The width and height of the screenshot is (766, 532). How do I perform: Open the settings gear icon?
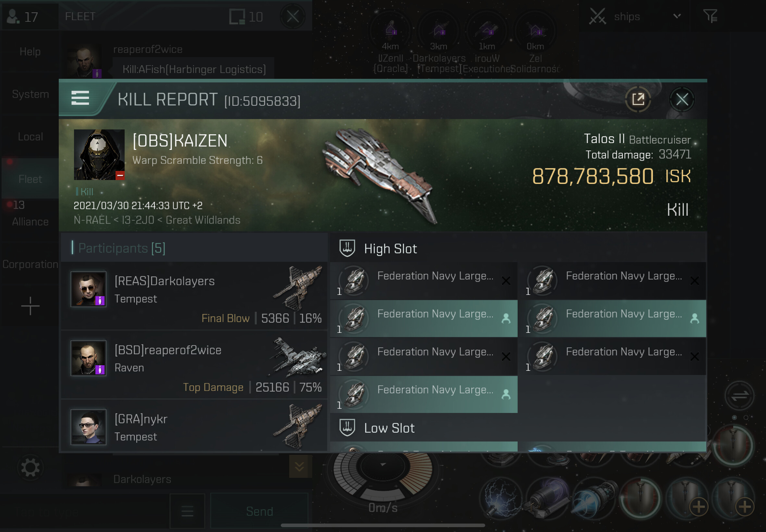click(x=30, y=468)
